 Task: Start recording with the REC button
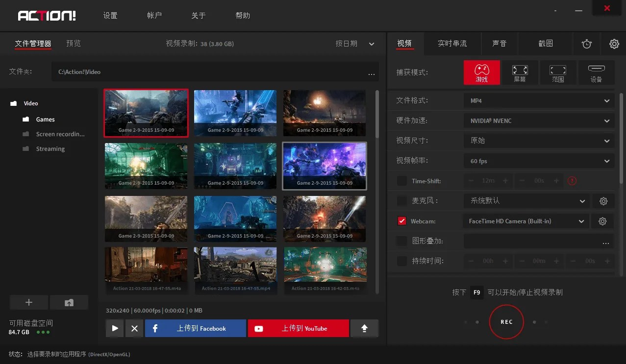coord(506,322)
